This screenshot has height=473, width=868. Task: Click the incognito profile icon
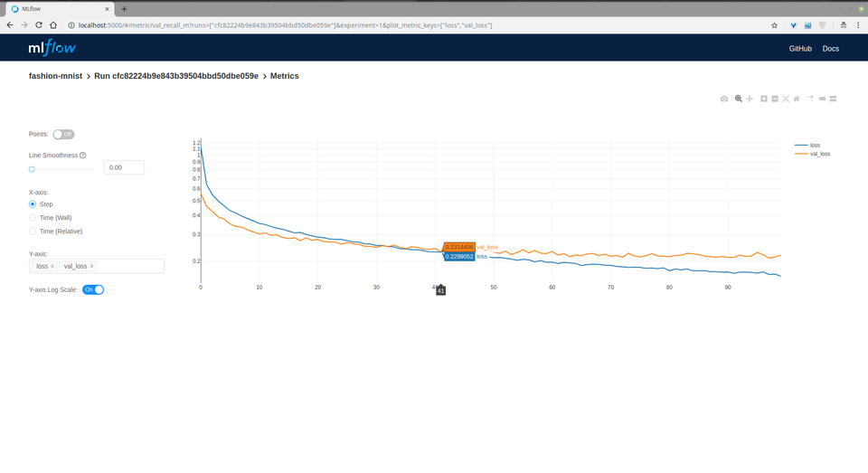click(843, 25)
